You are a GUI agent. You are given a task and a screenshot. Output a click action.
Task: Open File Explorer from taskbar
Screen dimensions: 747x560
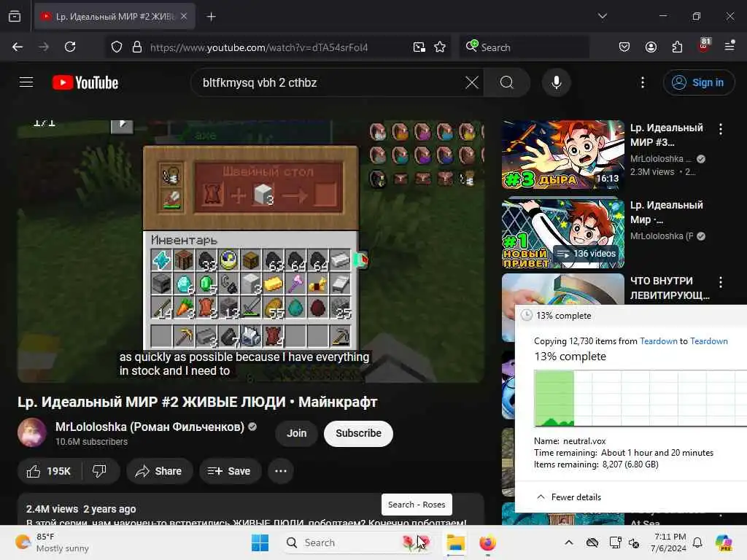[455, 542]
